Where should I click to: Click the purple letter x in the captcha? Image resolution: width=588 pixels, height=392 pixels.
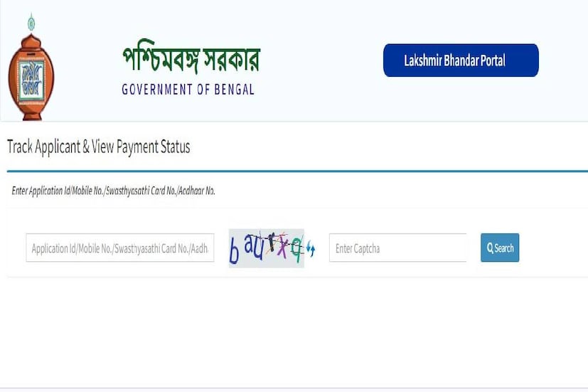282,246
